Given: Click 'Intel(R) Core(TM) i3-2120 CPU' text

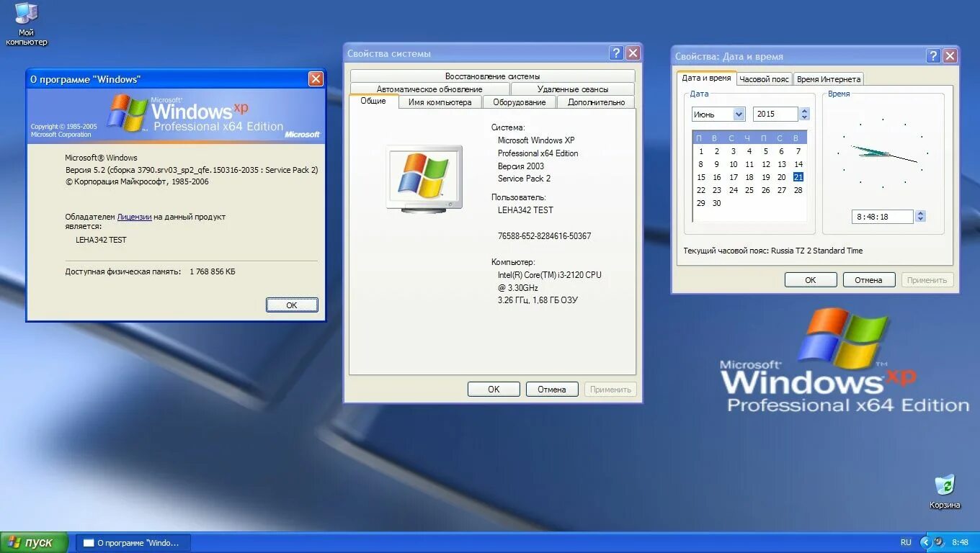Looking at the screenshot, I should coord(549,275).
